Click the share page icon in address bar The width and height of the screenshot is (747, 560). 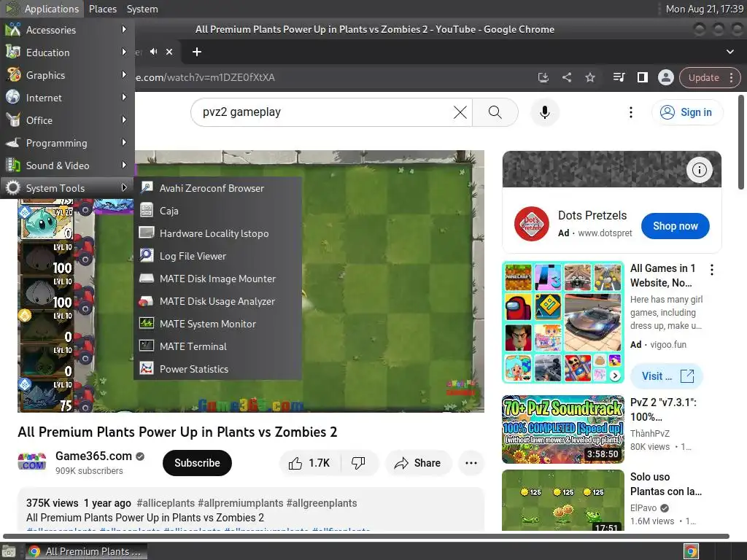(x=566, y=77)
